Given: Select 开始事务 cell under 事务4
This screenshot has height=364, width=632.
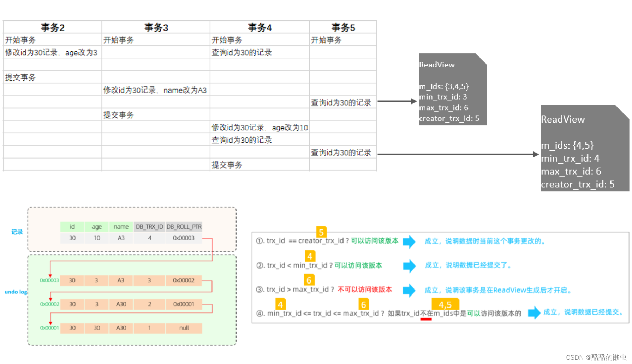Looking at the screenshot, I should coord(260,40).
